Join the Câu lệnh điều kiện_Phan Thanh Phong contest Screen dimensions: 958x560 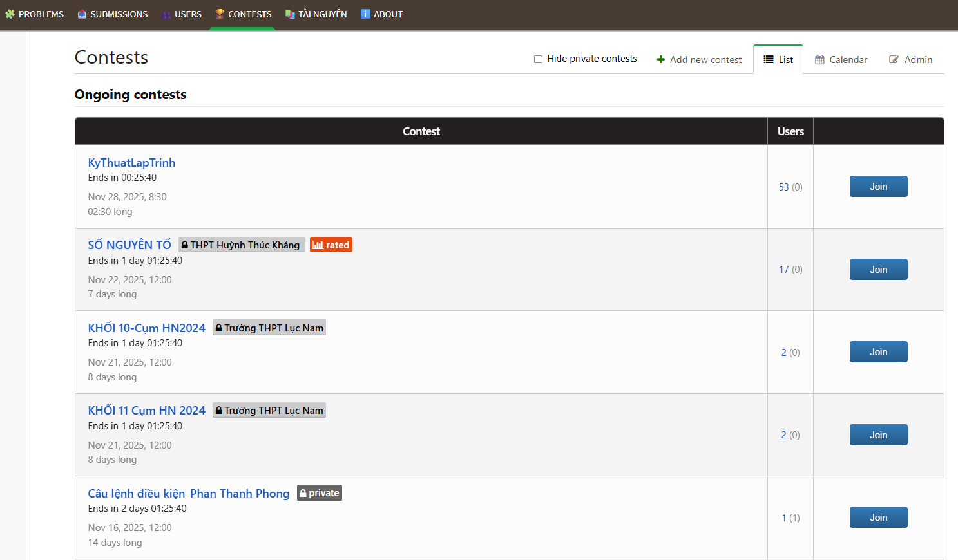878,517
